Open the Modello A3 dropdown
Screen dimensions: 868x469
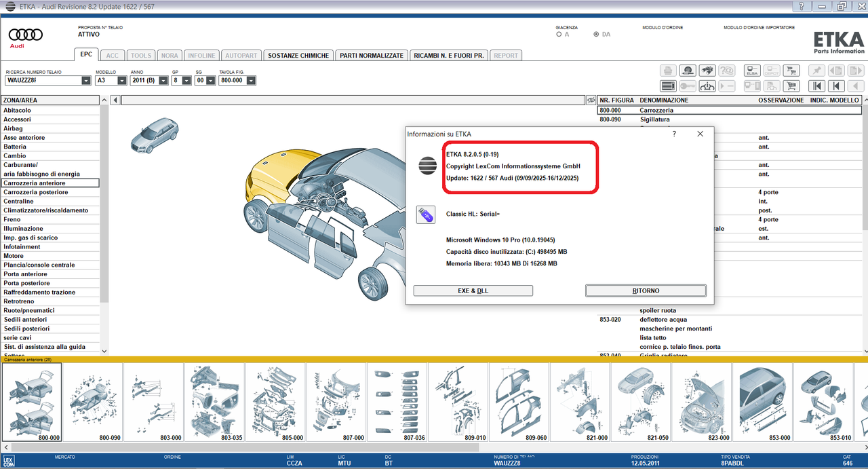[x=122, y=80]
